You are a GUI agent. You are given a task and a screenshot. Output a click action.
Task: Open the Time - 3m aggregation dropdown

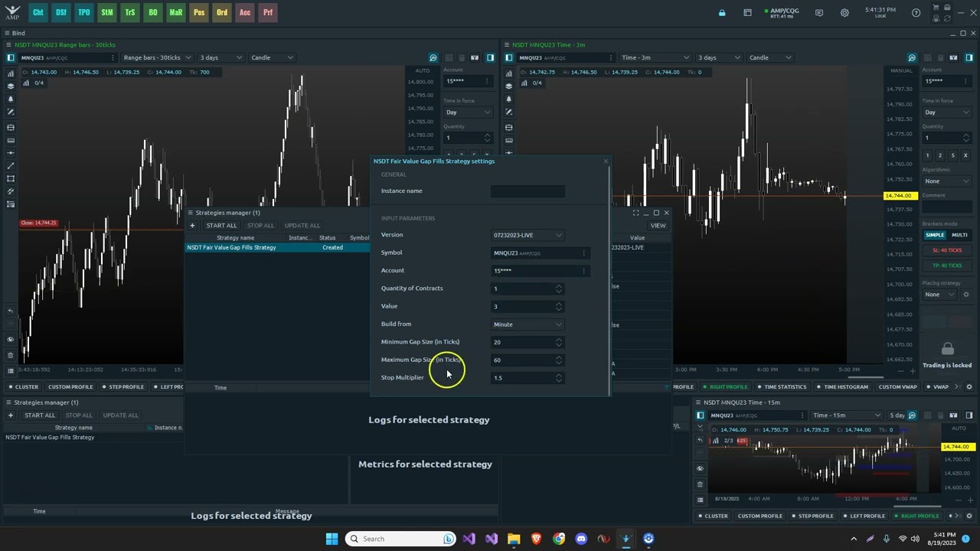click(655, 57)
